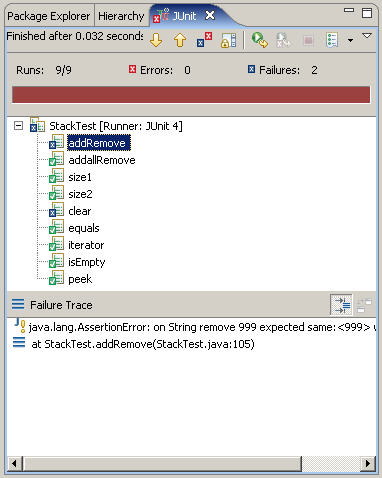
Task: Click the compare actual with expected icon
Action: coord(364,305)
